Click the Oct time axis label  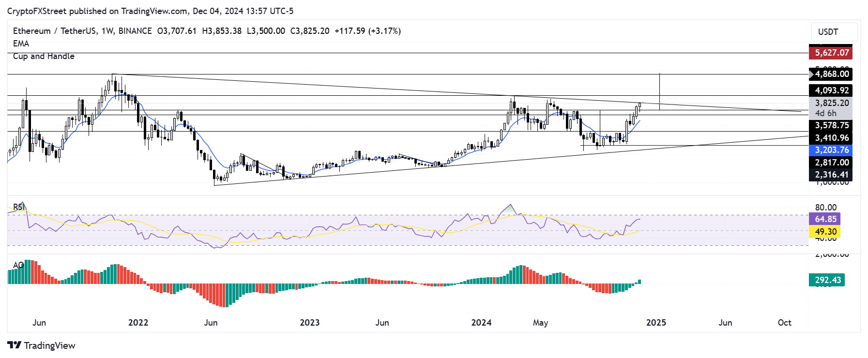(784, 323)
